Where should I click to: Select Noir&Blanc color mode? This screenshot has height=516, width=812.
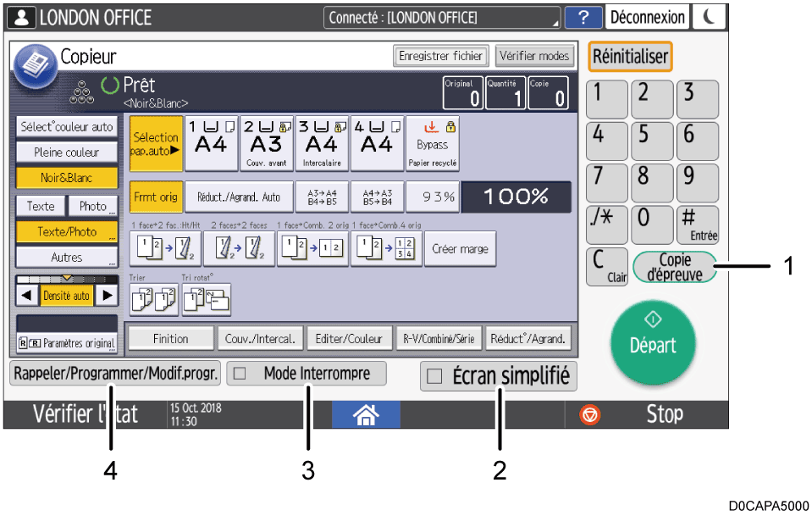(67, 179)
